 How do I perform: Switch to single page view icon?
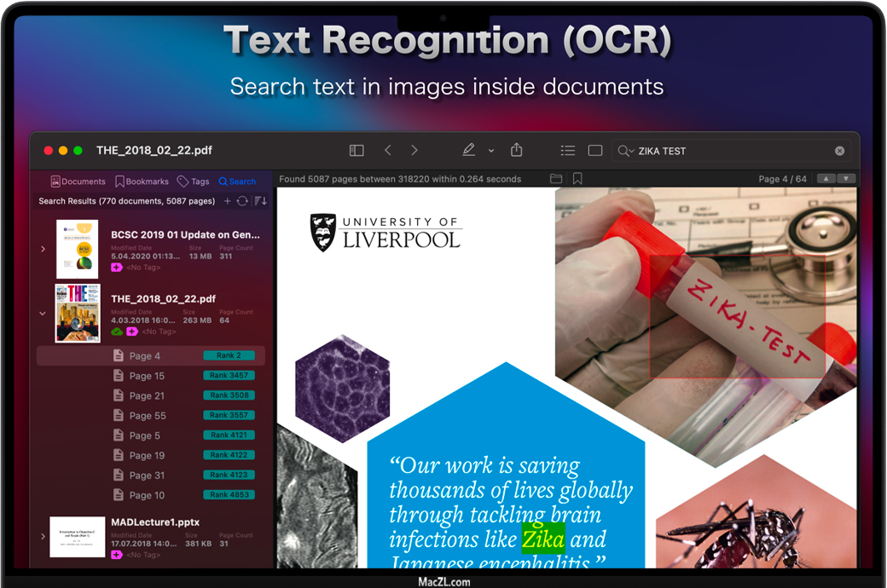[595, 150]
